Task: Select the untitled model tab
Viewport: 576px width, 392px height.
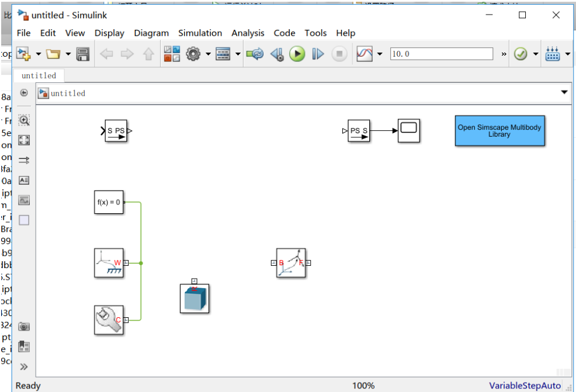Action: click(x=39, y=76)
